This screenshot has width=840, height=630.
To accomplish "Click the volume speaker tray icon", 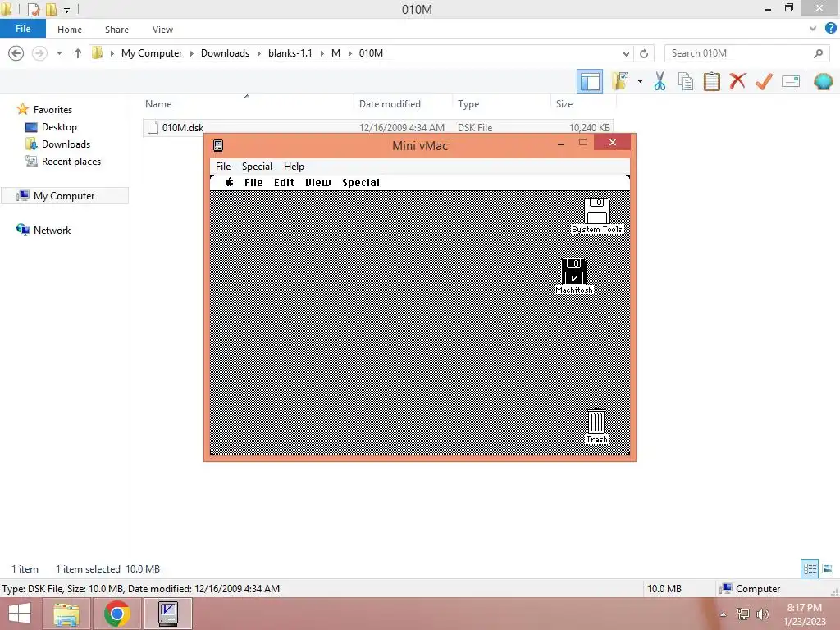I will point(762,614).
